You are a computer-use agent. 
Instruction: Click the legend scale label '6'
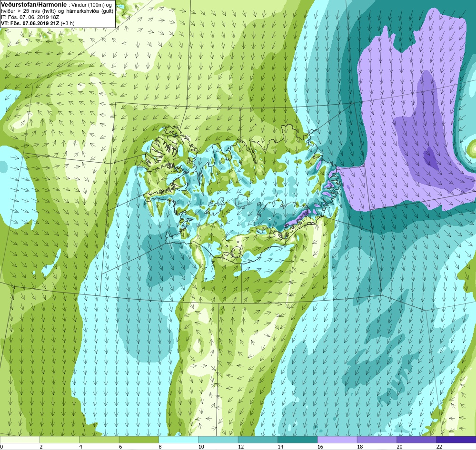pos(120,447)
